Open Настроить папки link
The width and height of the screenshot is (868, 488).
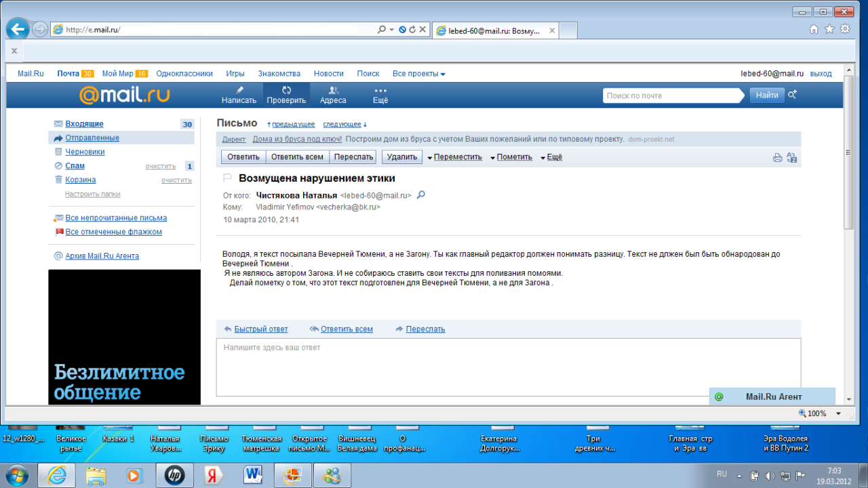[92, 194]
